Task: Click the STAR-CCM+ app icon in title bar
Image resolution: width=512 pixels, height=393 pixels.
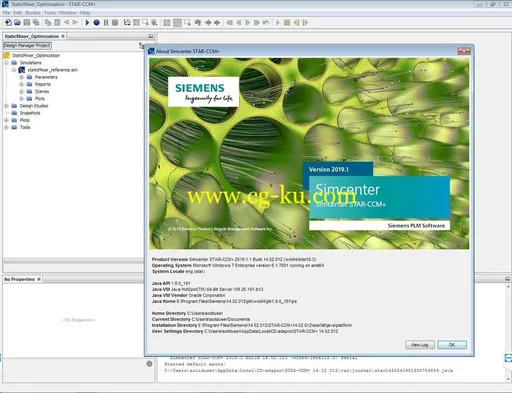Action: tap(5, 4)
